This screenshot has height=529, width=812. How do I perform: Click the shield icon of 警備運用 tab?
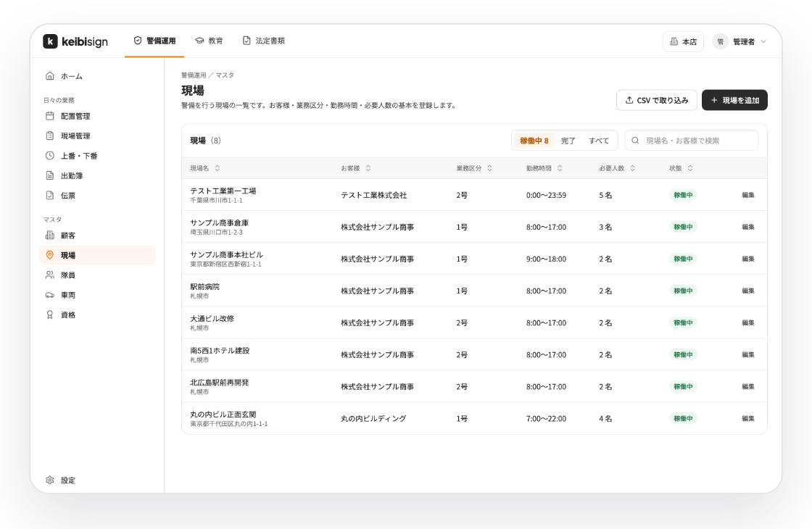138,41
